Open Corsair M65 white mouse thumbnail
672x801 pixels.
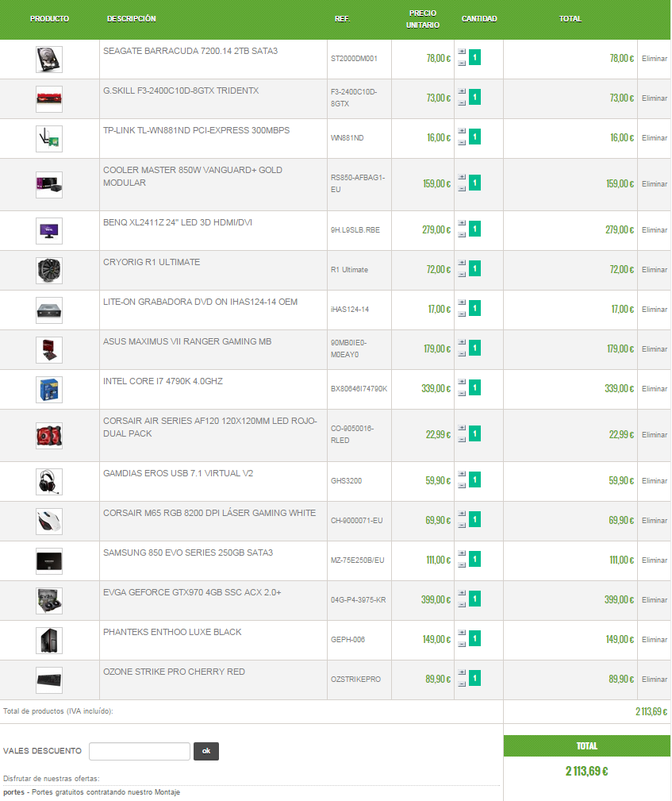tap(49, 522)
